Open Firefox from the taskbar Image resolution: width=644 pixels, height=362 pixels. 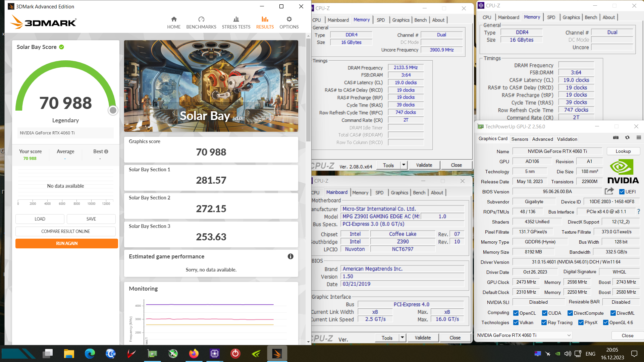pos(194,354)
